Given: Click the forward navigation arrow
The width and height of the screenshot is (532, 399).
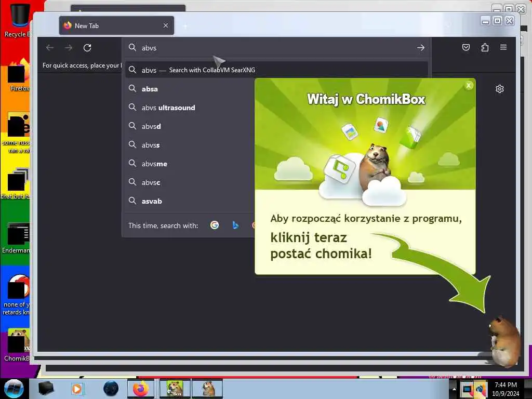Looking at the screenshot, I should pos(69,48).
